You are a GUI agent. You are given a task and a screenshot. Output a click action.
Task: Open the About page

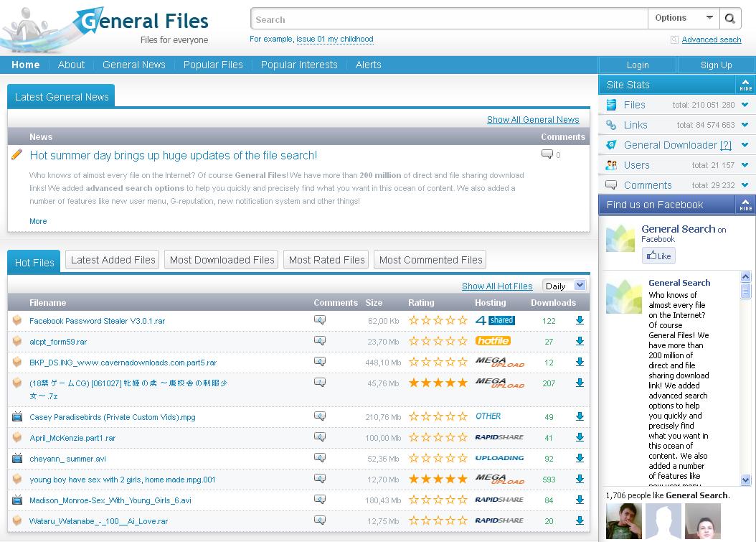tap(71, 65)
